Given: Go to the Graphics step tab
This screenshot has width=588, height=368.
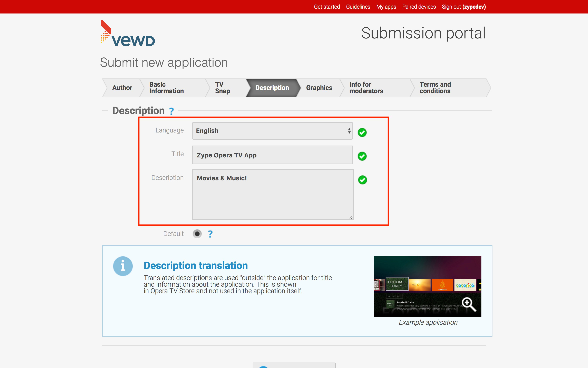Looking at the screenshot, I should (x=319, y=88).
